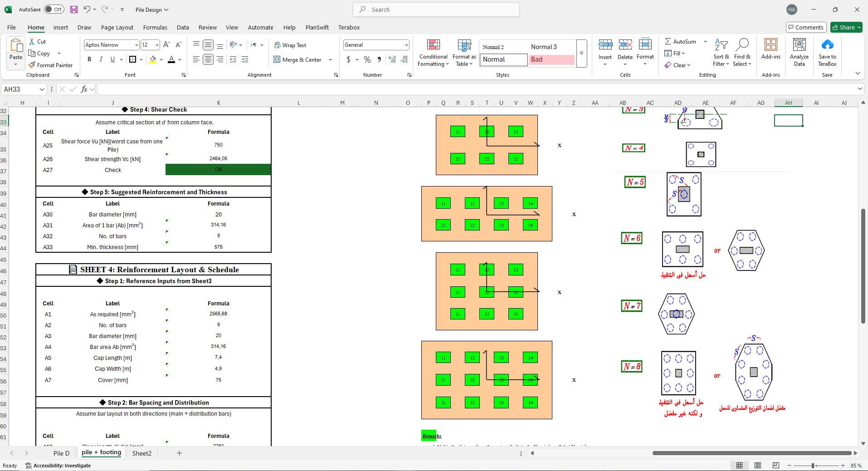Switch to the Pile D sheet tab
The height and width of the screenshot is (471, 868).
pos(62,453)
